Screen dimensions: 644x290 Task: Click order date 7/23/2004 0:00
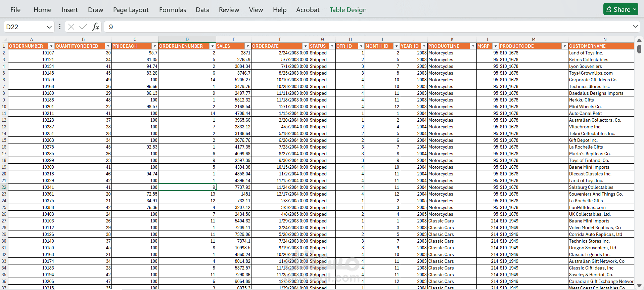280,147
